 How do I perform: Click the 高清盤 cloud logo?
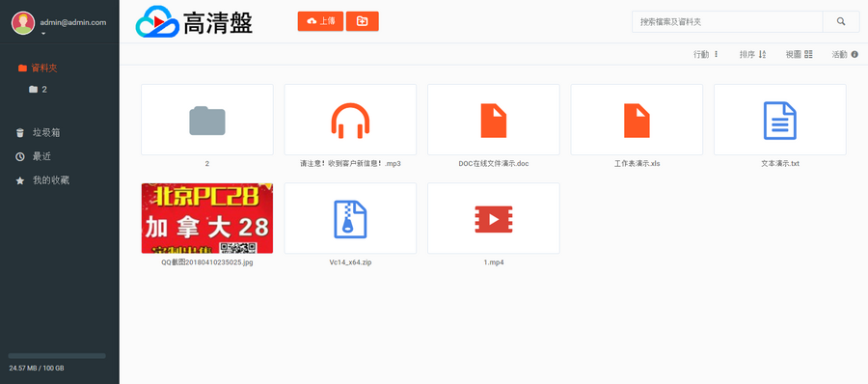tap(194, 21)
